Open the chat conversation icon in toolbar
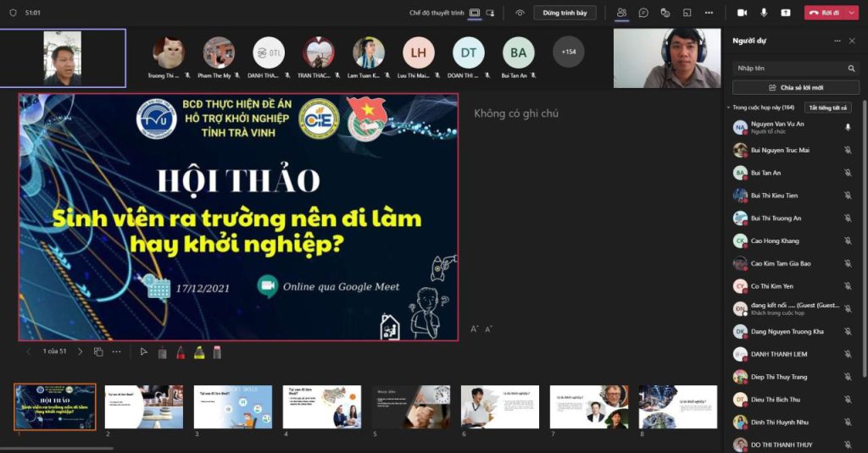Image resolution: width=868 pixels, height=453 pixels. pos(643,13)
